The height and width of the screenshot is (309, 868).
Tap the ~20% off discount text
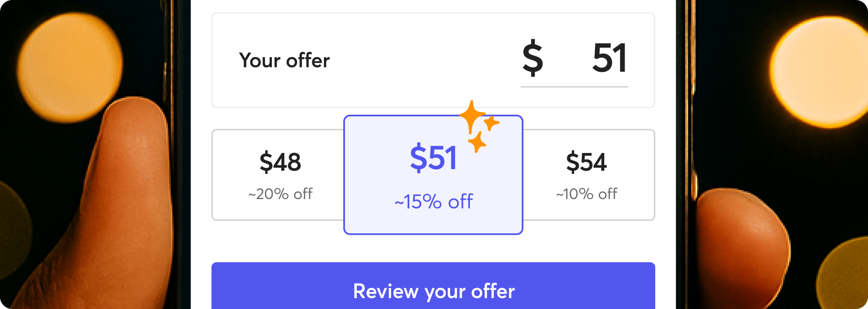(280, 194)
